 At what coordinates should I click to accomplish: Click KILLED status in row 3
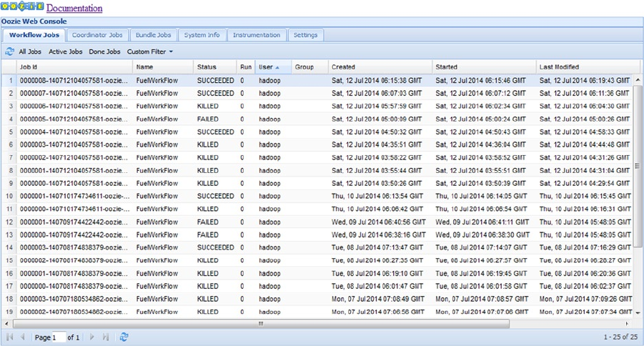click(207, 106)
